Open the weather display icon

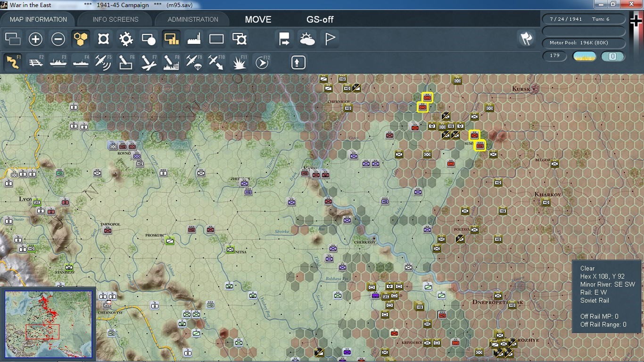(307, 39)
